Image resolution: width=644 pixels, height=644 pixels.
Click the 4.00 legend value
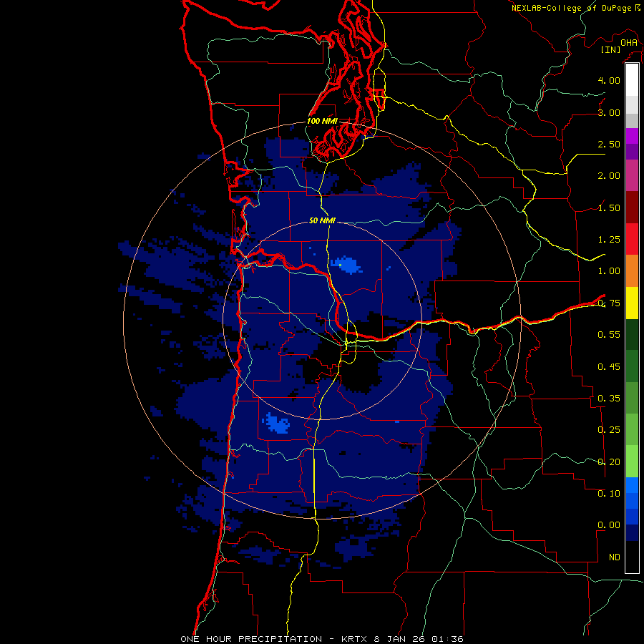609,80
